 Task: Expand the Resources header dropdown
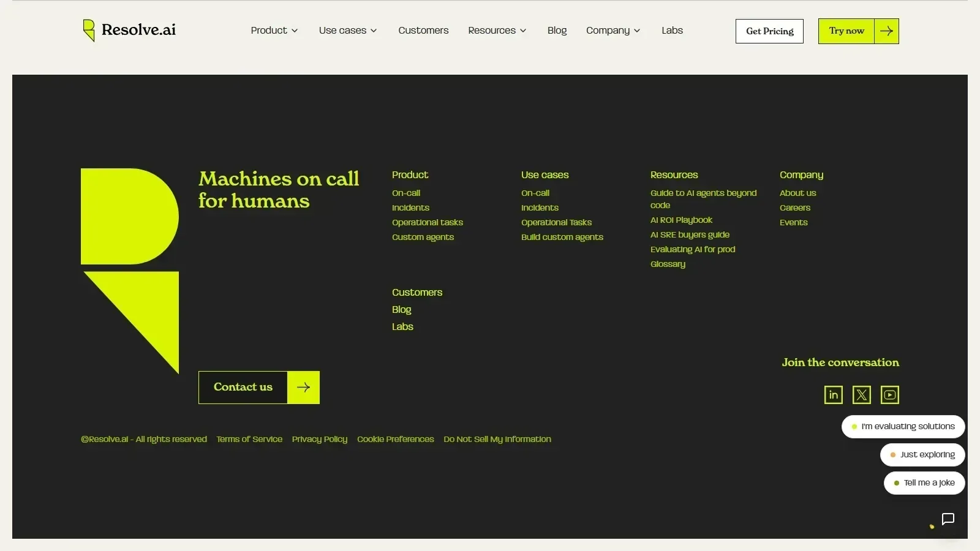(497, 31)
